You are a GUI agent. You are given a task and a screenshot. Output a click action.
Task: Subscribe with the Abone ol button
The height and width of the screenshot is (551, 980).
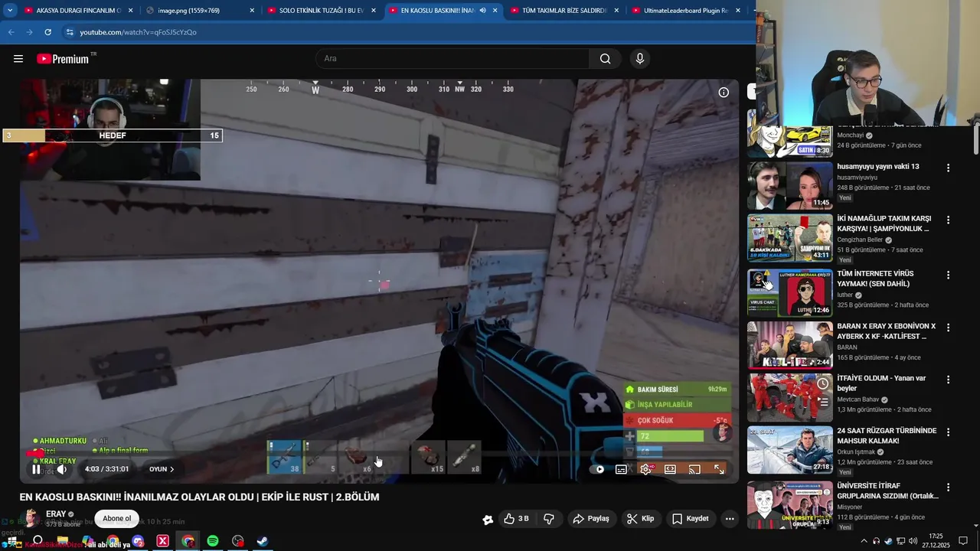(117, 518)
